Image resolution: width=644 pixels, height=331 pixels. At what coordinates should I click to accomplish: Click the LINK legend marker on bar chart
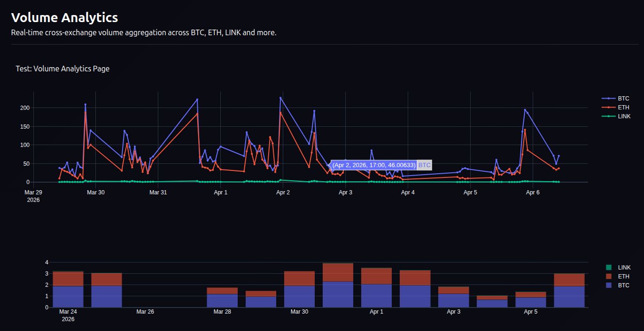coord(609,267)
